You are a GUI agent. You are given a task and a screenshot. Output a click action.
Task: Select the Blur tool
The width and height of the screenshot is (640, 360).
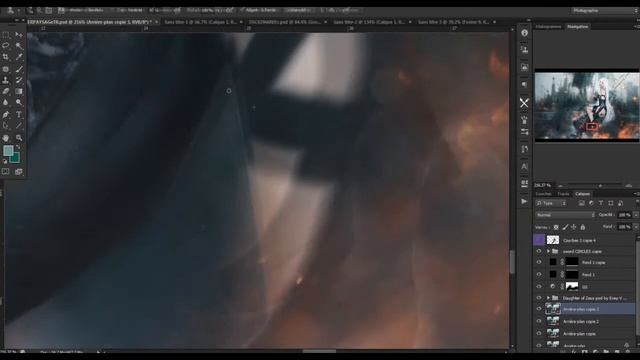6,102
